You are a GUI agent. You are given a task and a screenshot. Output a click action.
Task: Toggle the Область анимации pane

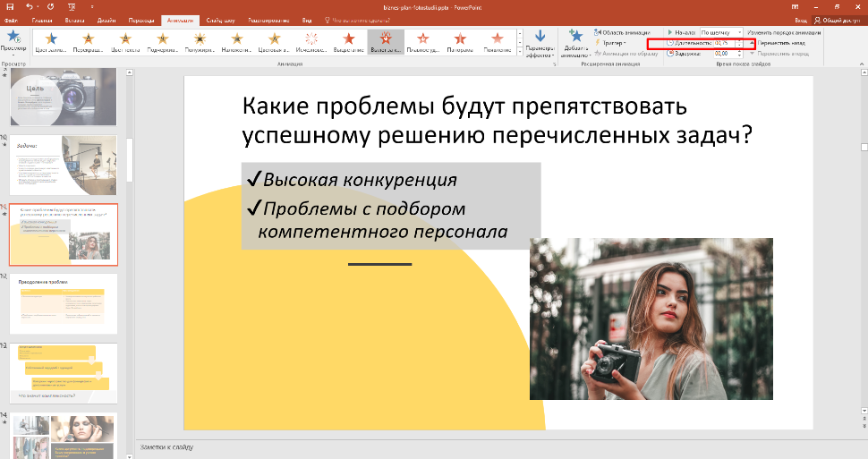pos(622,33)
